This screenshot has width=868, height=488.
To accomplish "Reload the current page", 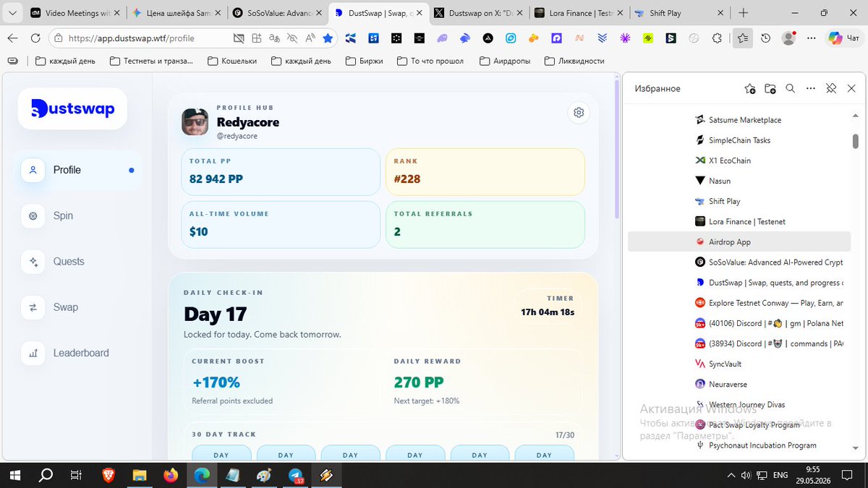I will click(35, 38).
